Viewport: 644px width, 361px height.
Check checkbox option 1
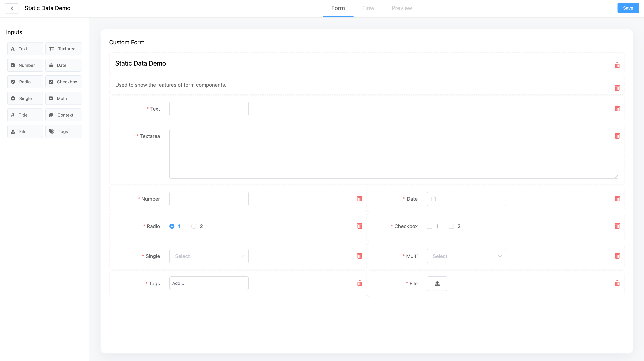430,226
